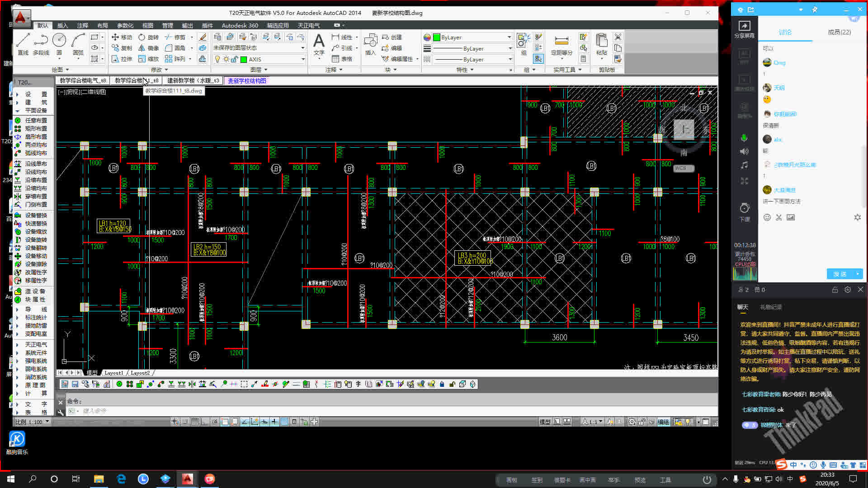Switch to the Layout1 tab
This screenshot has width=868, height=488.
pyautogui.click(x=113, y=373)
